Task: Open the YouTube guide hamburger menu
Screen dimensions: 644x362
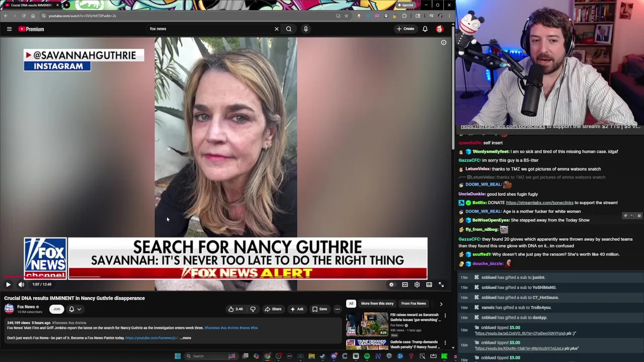Action: pos(9,29)
